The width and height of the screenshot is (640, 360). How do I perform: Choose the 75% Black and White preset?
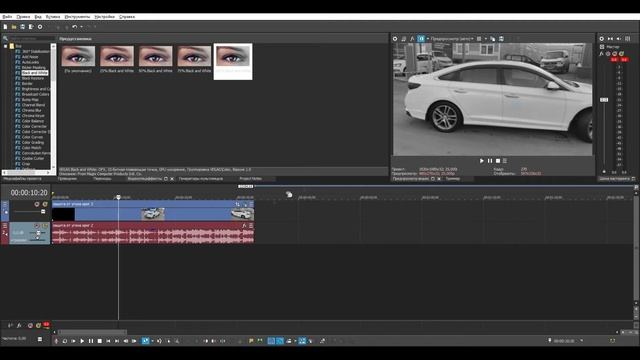pos(194,56)
